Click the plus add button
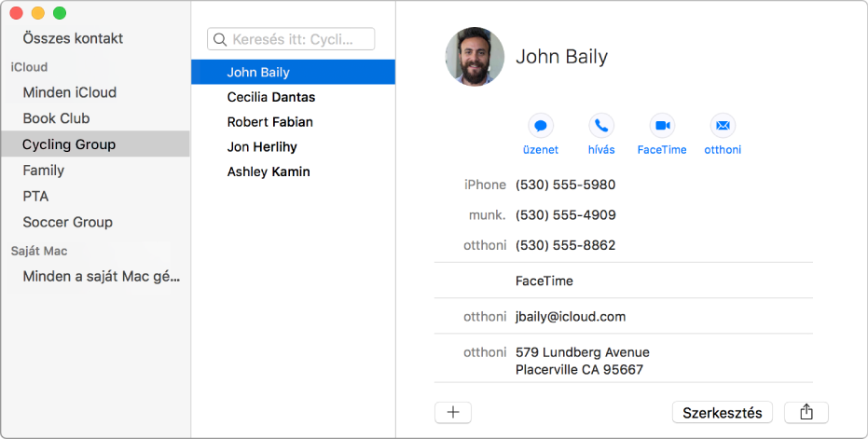This screenshot has width=868, height=439. pos(453,412)
